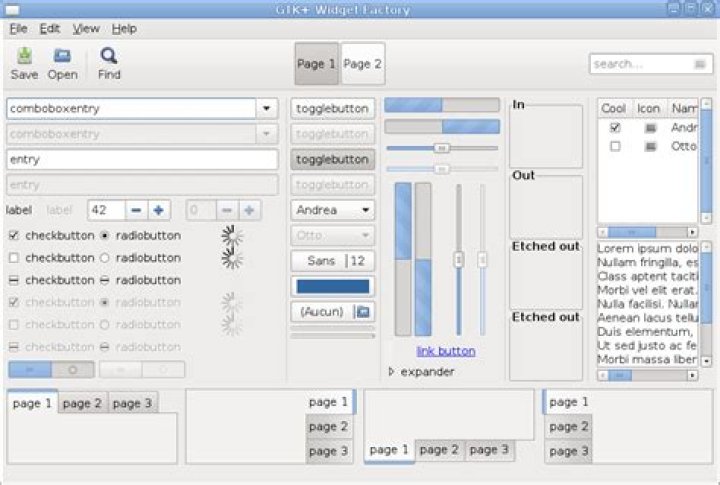720x485 pixels.
Task: Click the plus icon next to 42
Action: coord(158,210)
